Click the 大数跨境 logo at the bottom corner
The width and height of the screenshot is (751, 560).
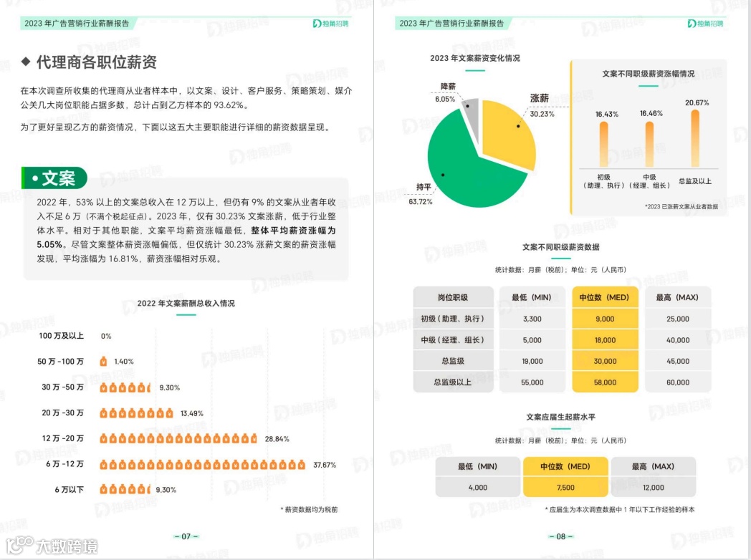[52, 545]
